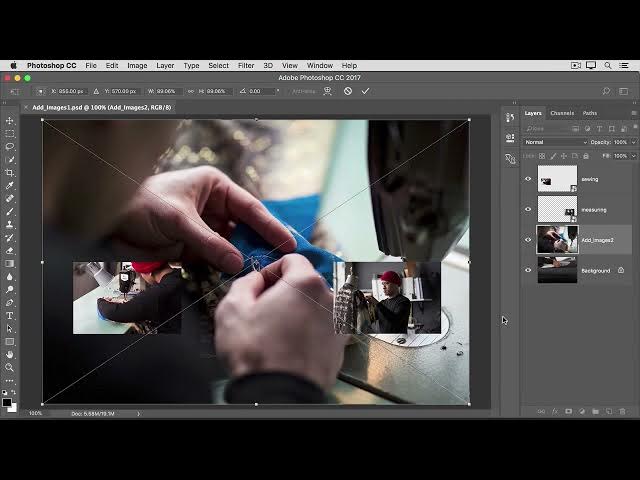The width and height of the screenshot is (640, 480).
Task: Hide the Background layer eye icon
Action: click(528, 270)
